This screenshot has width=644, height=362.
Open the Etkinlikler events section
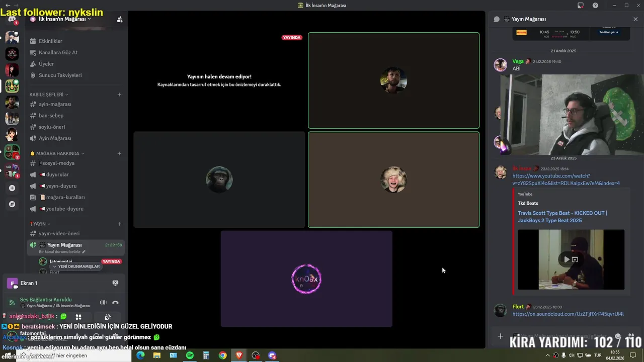point(75,41)
